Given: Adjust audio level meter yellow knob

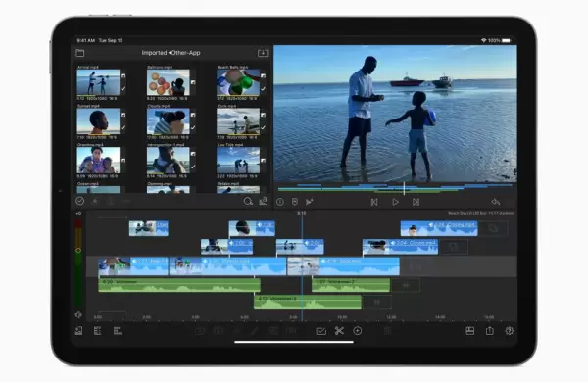Looking at the screenshot, I should [x=78, y=250].
